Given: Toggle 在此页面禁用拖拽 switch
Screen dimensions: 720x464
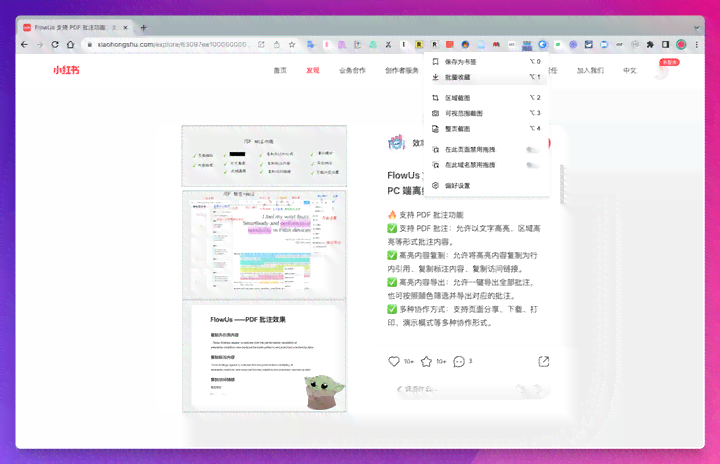Looking at the screenshot, I should [x=532, y=149].
